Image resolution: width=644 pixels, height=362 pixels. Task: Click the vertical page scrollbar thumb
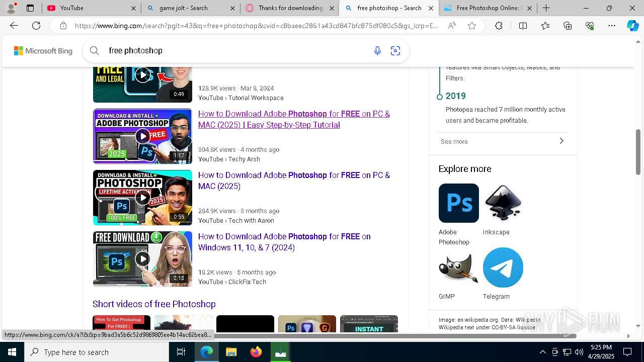638,152
